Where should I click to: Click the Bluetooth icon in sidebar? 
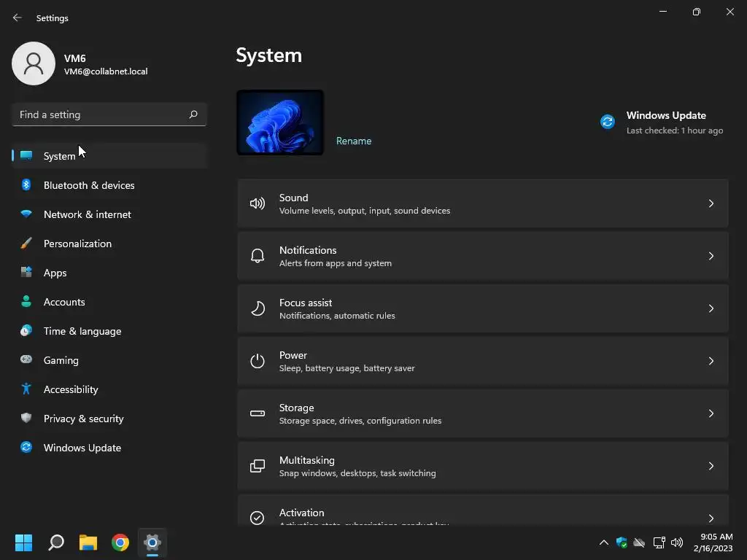click(x=26, y=184)
